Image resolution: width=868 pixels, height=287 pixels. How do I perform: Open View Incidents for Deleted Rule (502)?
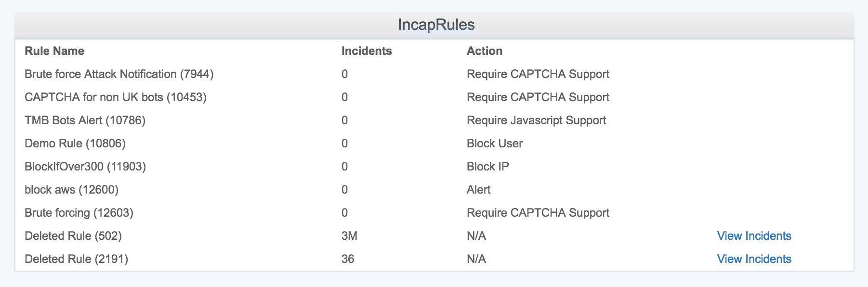[x=754, y=236]
